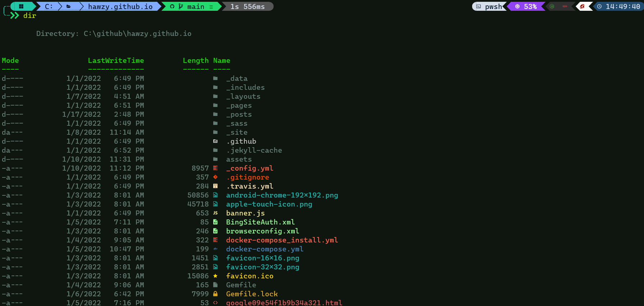The image size is (644, 306).
Task: Click the XML file icon beside browserconfig.xml
Action: pyautogui.click(x=215, y=231)
